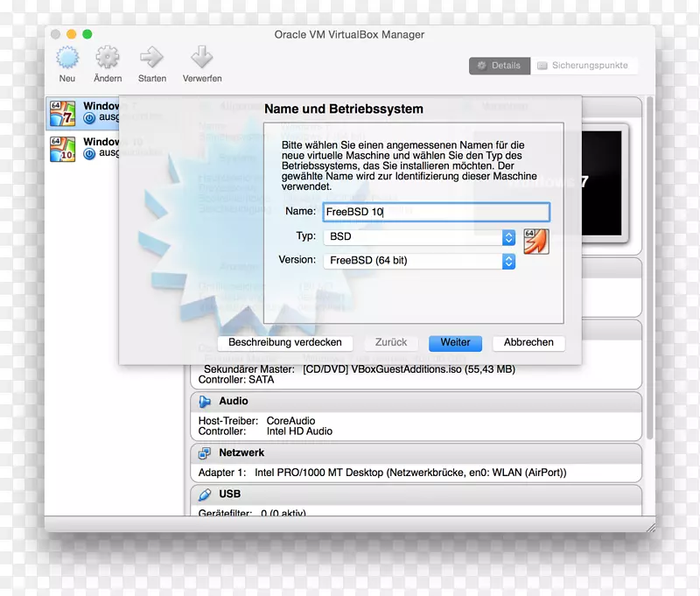Click the USB section icon

pyautogui.click(x=205, y=494)
